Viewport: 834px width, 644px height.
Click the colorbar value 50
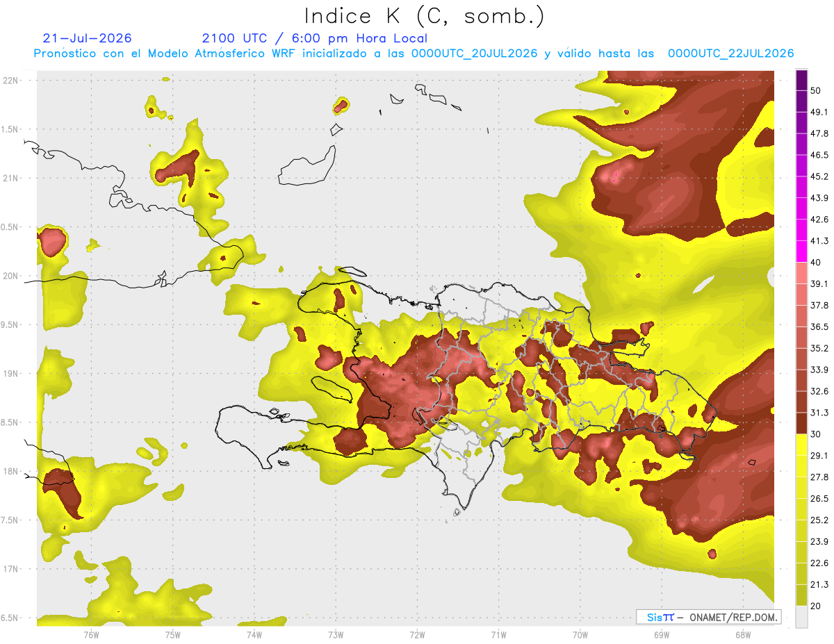coord(817,90)
